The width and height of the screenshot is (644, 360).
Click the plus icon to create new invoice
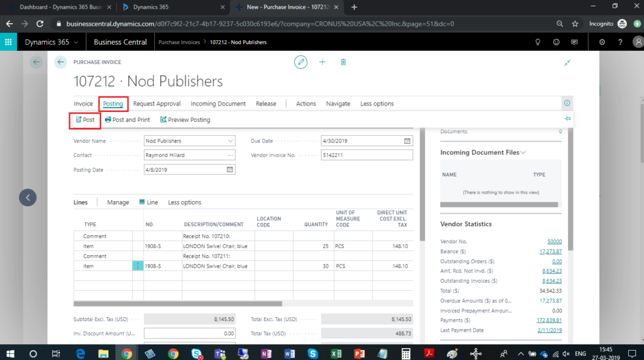(x=322, y=62)
